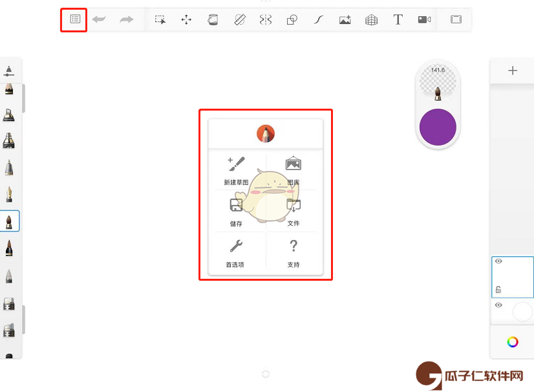Viewport: 534px width, 392px height.
Task: Open 首选项 preferences
Action: click(235, 254)
